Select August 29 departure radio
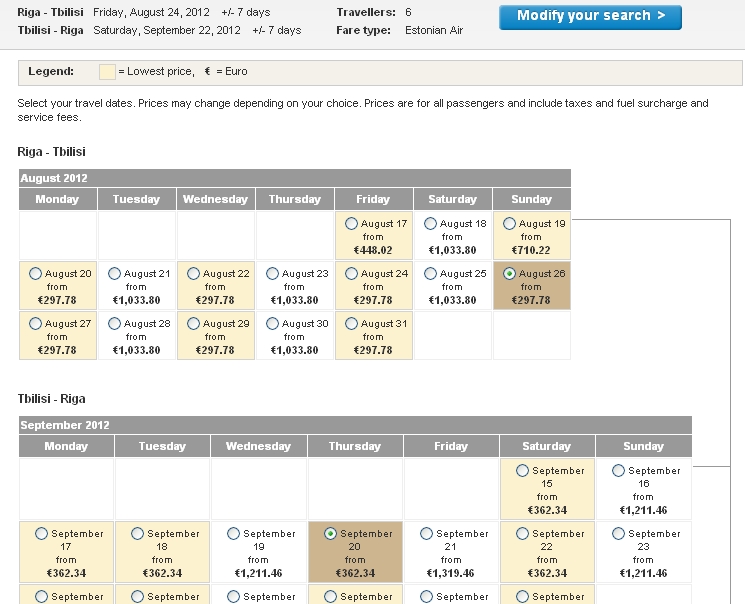Viewport: 745px width, 604px height. (x=193, y=323)
